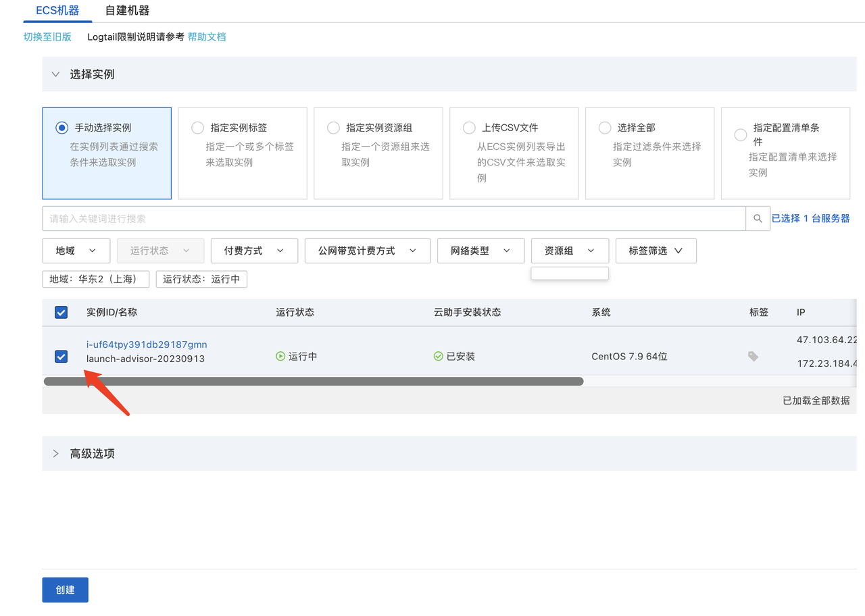Select the 选择全部 radio option
Image resolution: width=865 pixels, height=616 pixels.
[605, 128]
